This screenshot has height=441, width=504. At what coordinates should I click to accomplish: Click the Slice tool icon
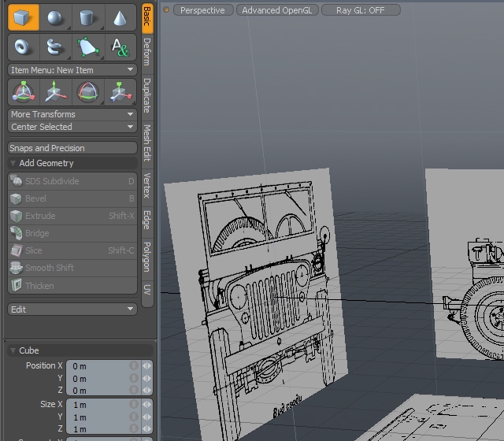16,250
